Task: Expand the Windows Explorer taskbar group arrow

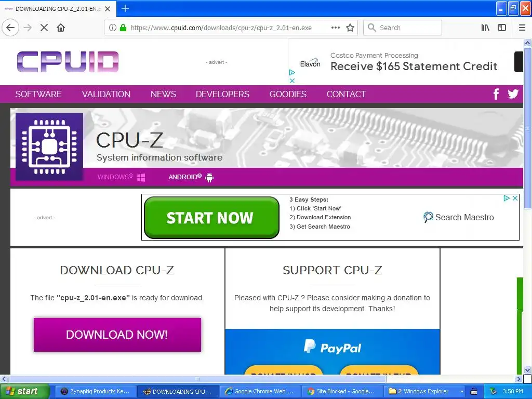Action: coord(462,392)
